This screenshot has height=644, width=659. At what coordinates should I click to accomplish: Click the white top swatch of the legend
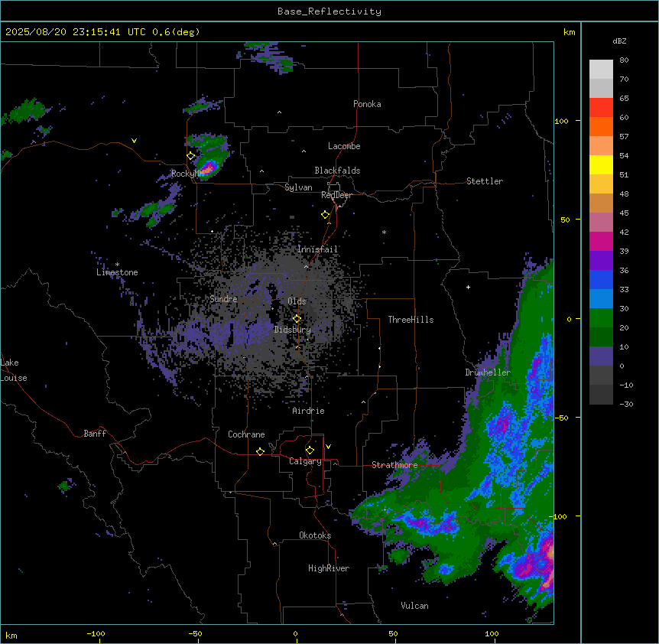[x=601, y=70]
